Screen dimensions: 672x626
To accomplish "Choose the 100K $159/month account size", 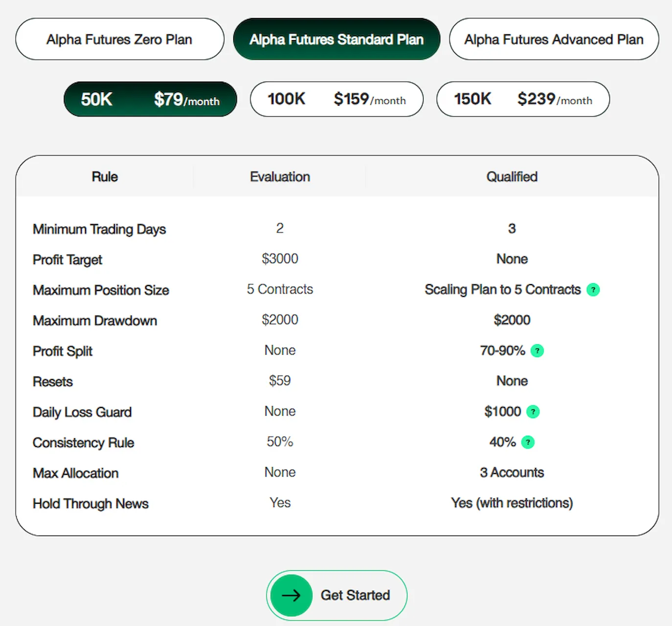I will [x=336, y=99].
